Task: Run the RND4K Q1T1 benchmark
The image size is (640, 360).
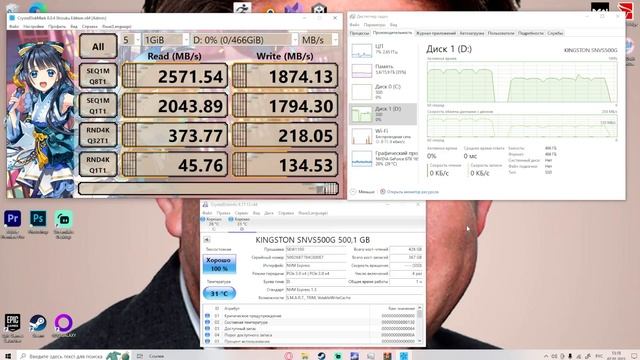Action: coord(98,164)
